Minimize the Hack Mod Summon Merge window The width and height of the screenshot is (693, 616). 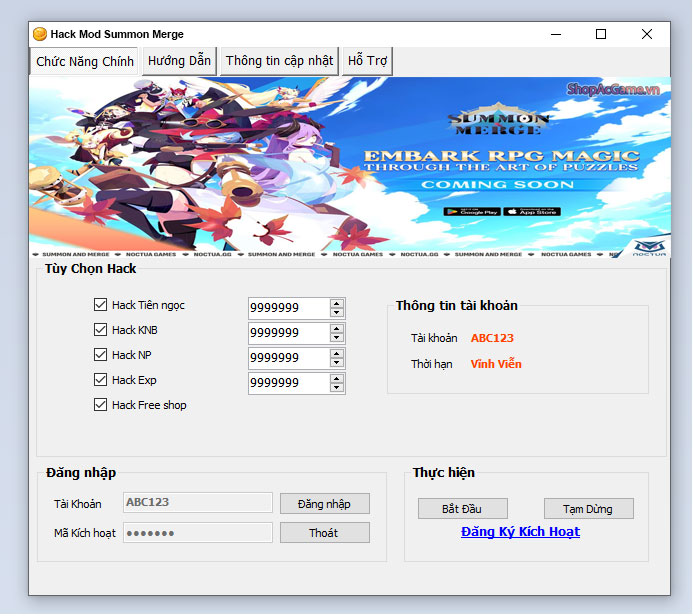pos(556,34)
